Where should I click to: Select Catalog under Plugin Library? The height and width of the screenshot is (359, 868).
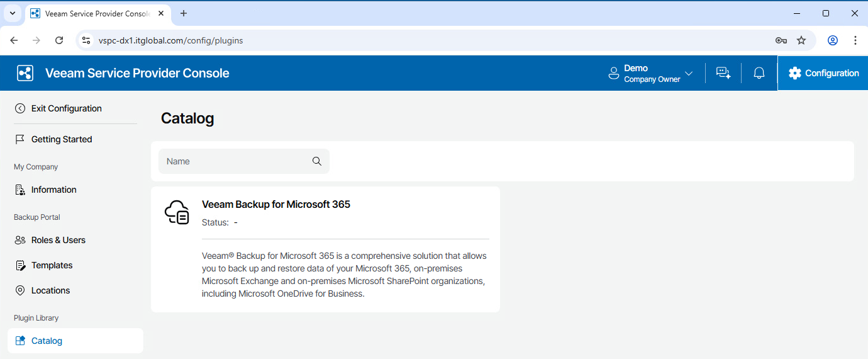(x=75, y=341)
